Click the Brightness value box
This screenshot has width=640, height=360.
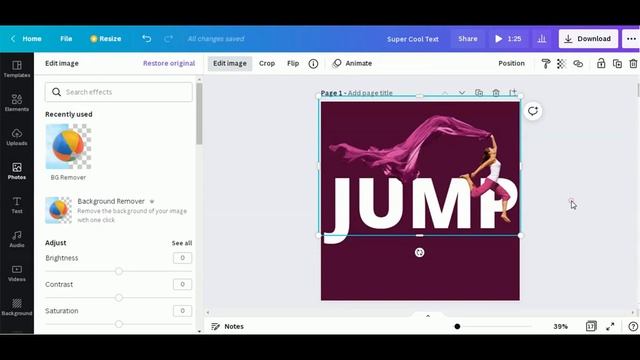pos(182,258)
